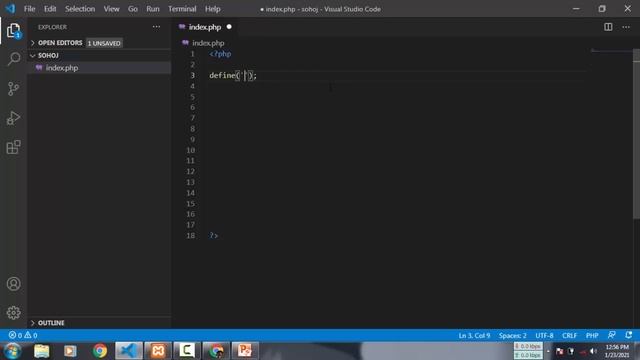Open the Run menu

point(153,9)
